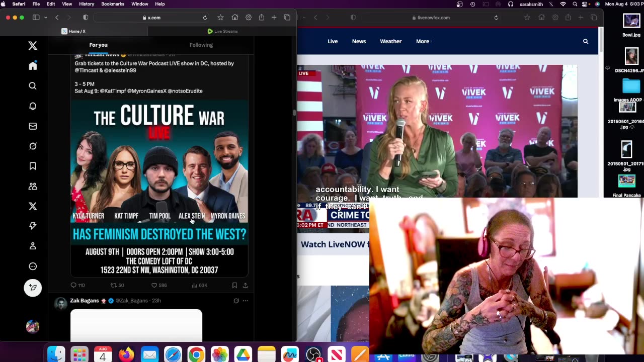Open the History menu in menu bar
Screen dimensions: 644x362
tap(87, 4)
